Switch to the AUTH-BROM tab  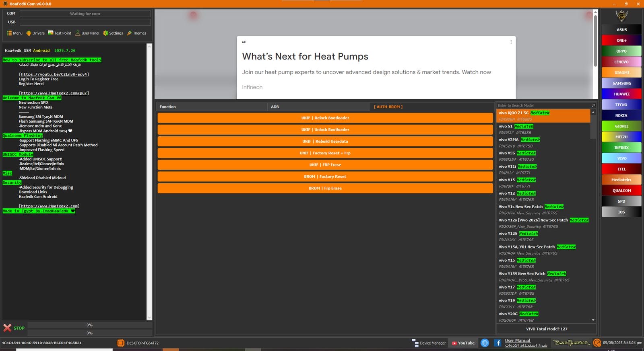388,107
